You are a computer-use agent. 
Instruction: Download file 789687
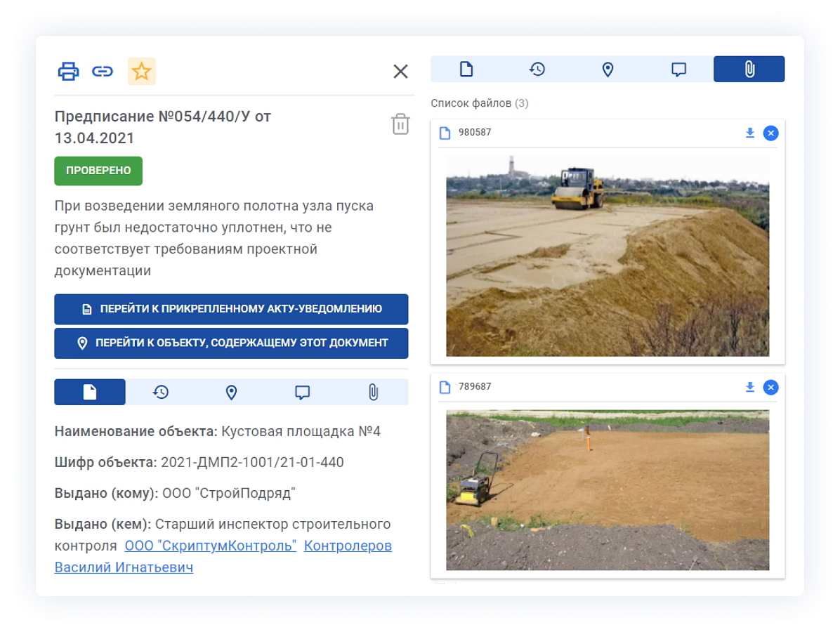click(750, 387)
